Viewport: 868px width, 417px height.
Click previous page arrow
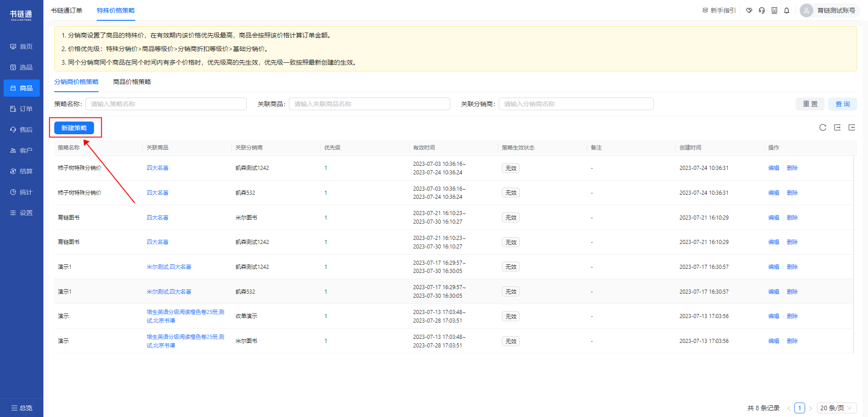pyautogui.click(x=788, y=408)
